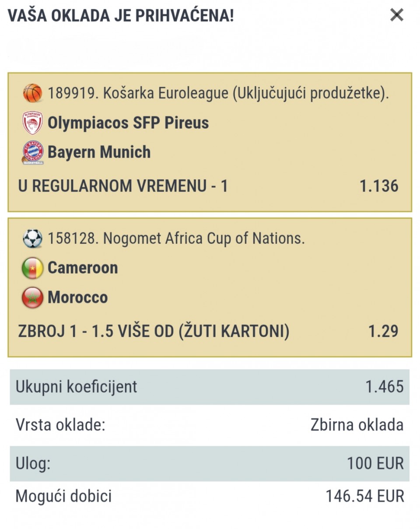Open the Košarka Euroleague event header
Image resolution: width=420 pixels, height=529 pixels.
[x=218, y=93]
